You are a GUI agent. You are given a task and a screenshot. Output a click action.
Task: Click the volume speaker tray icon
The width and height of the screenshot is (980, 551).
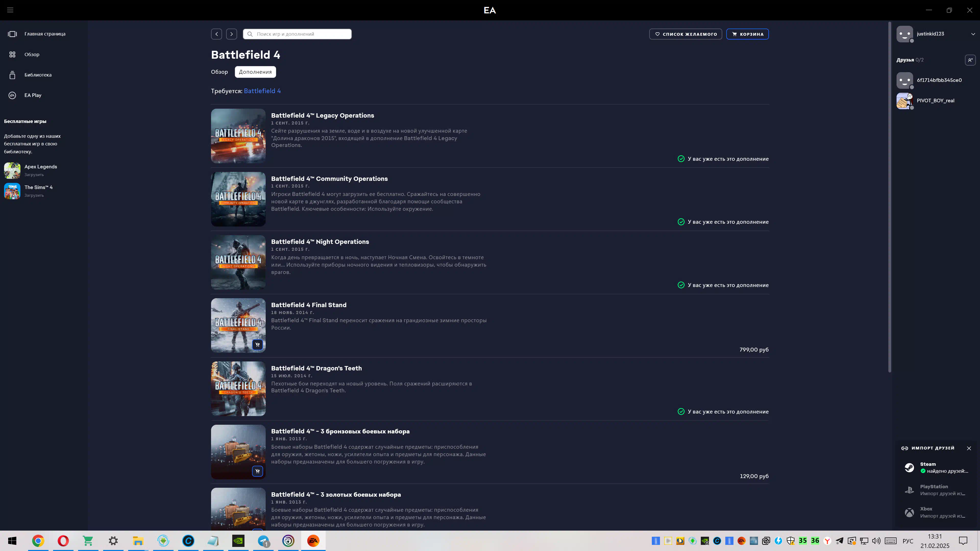pos(876,541)
